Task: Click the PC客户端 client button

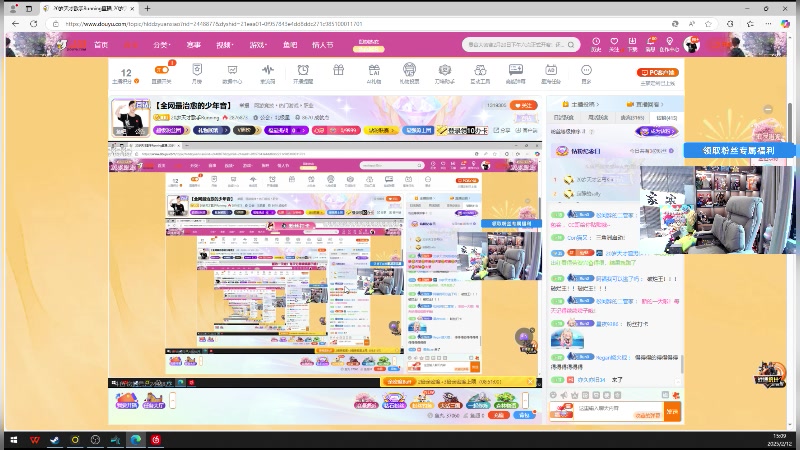Action: (x=657, y=72)
